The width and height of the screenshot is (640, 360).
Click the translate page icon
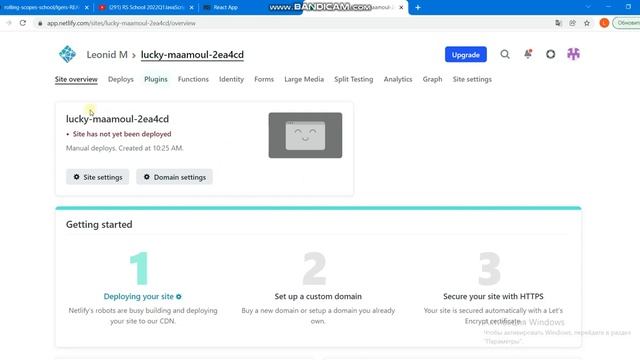click(x=558, y=23)
